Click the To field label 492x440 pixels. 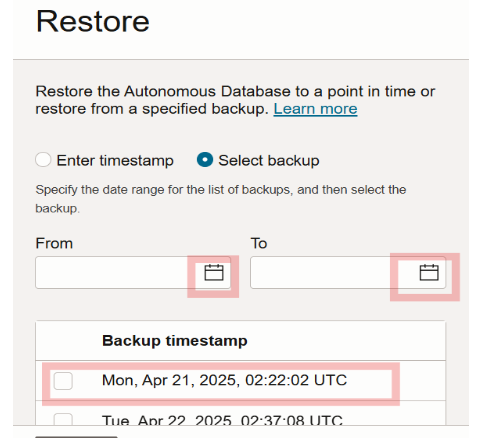coord(259,243)
